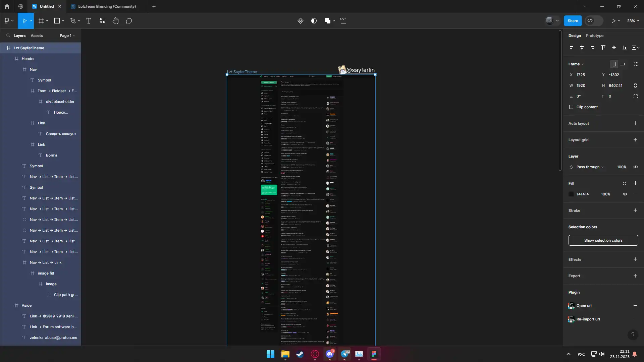Toggle Dev Mode switch
The width and height of the screenshot is (644, 362).
tap(594, 21)
